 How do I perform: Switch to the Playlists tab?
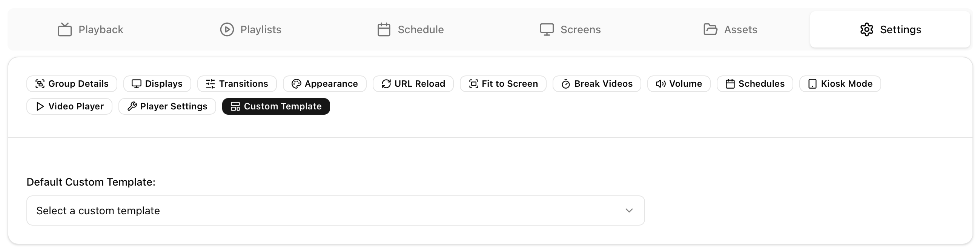(x=251, y=29)
